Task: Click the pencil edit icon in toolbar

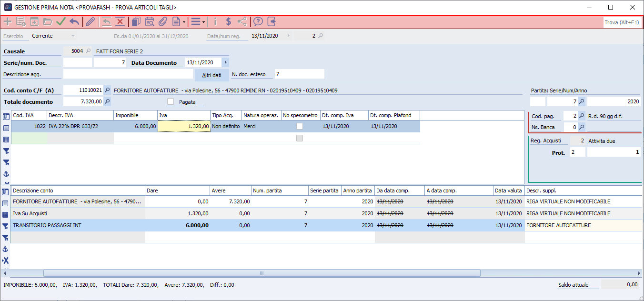Action: 90,21
